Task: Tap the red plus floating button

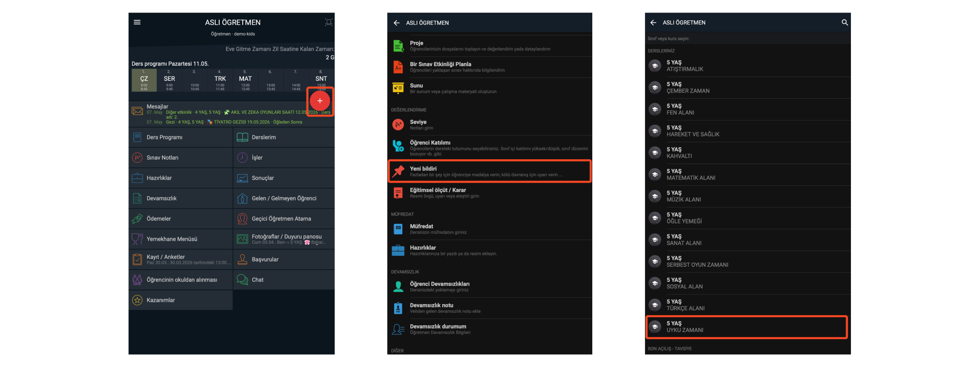Action: click(x=320, y=101)
